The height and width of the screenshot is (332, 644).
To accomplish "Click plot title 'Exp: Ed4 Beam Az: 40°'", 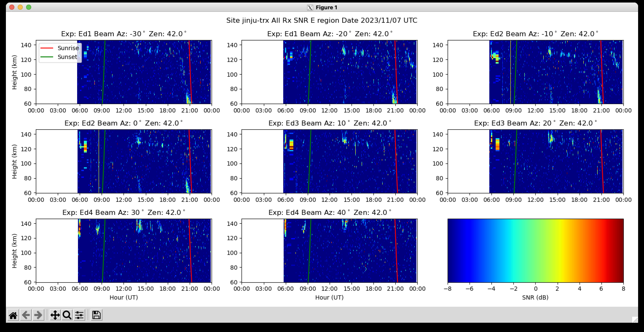I will 330,213.
